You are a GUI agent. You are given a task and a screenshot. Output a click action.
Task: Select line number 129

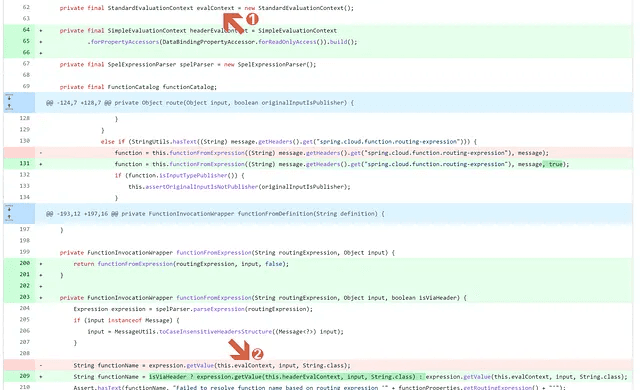[24, 129]
